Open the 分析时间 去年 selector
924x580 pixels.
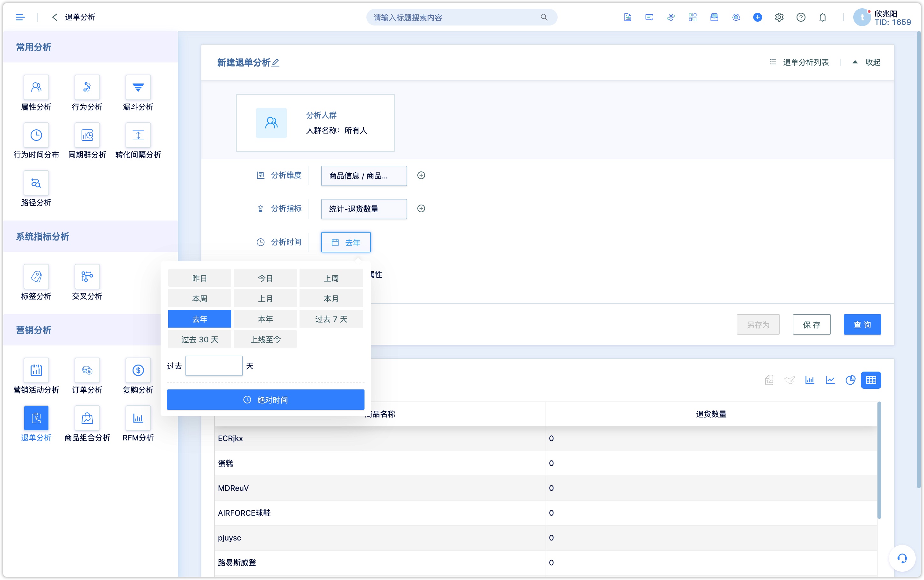(346, 243)
